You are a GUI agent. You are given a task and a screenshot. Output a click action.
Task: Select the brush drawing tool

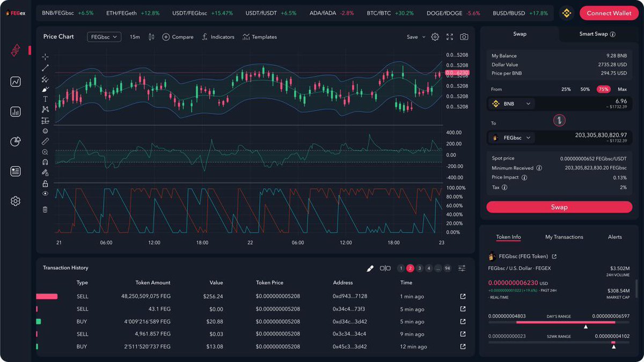(45, 89)
